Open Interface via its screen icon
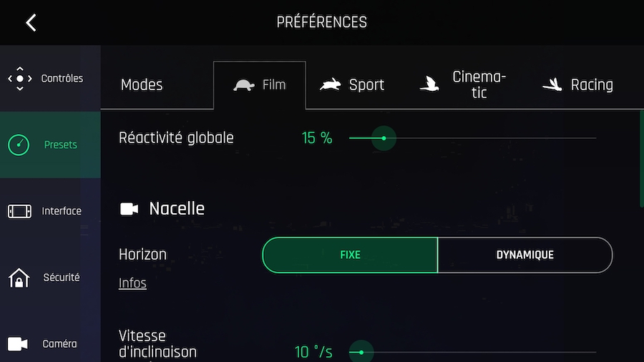The height and width of the screenshot is (362, 644). click(19, 211)
